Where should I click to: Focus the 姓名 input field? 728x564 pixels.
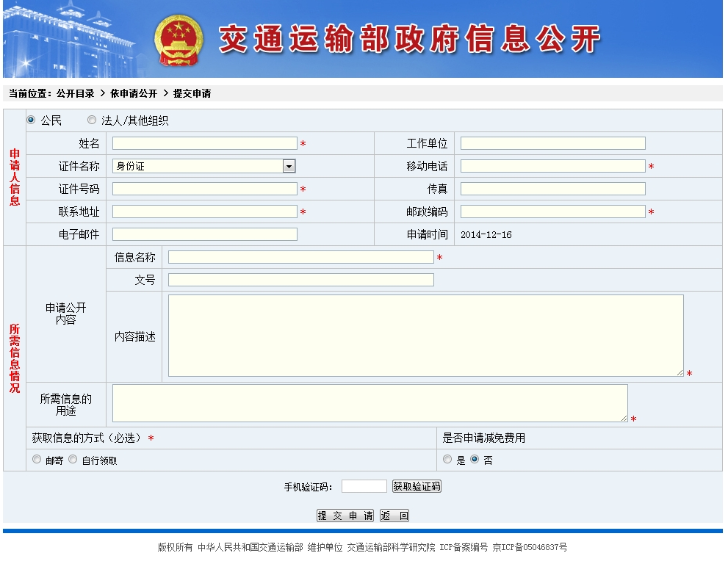click(x=204, y=143)
